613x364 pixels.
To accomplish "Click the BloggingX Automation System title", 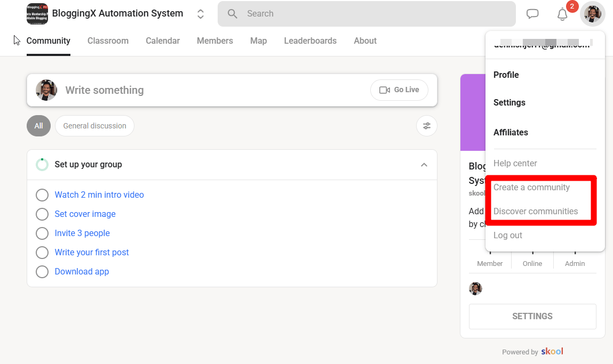I will click(x=118, y=13).
